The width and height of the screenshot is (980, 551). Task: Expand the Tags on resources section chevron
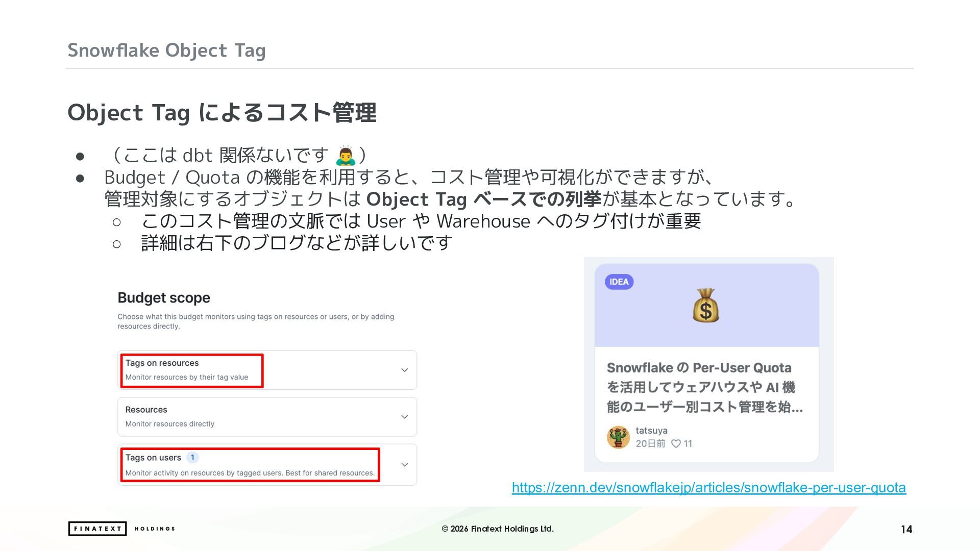pos(405,370)
